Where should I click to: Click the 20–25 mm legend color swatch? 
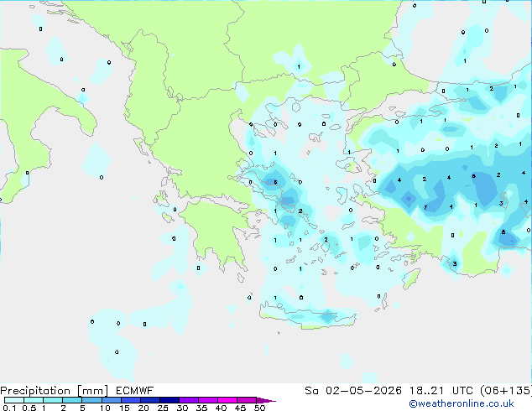(149, 400)
